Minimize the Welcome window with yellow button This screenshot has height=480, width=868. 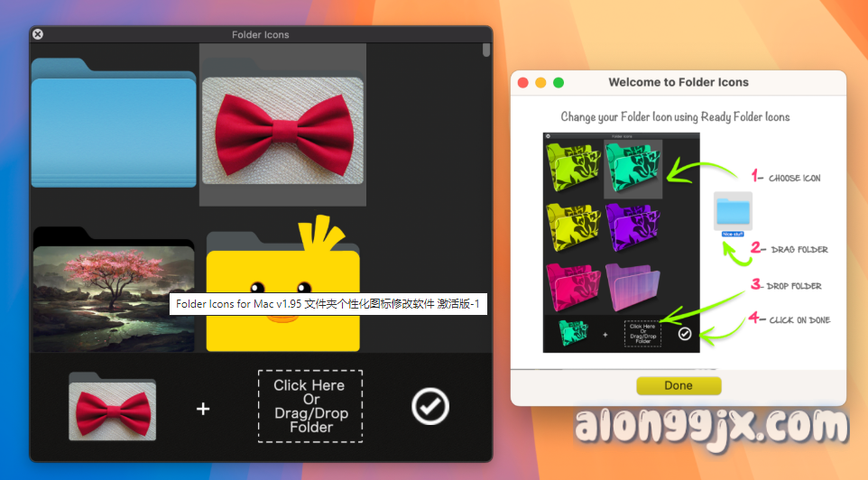point(540,82)
